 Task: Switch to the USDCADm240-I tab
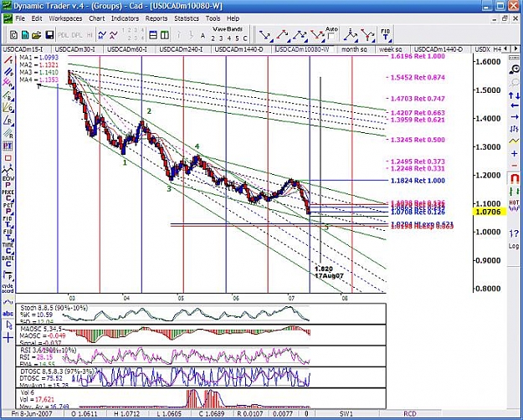coord(181,49)
